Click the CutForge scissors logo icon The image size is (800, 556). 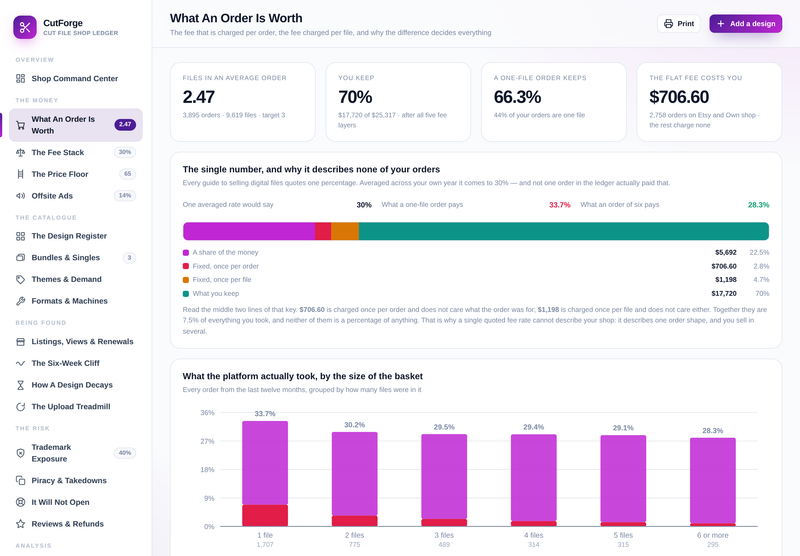pyautogui.click(x=25, y=27)
